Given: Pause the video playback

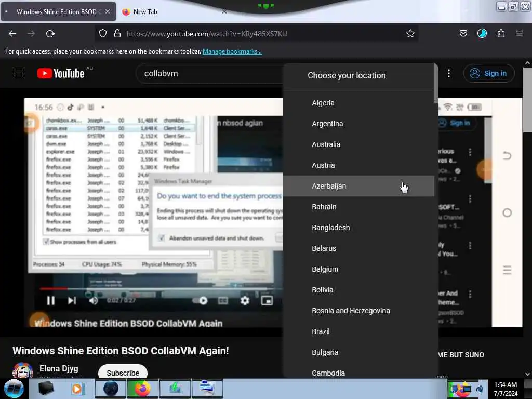Looking at the screenshot, I should coord(51,301).
